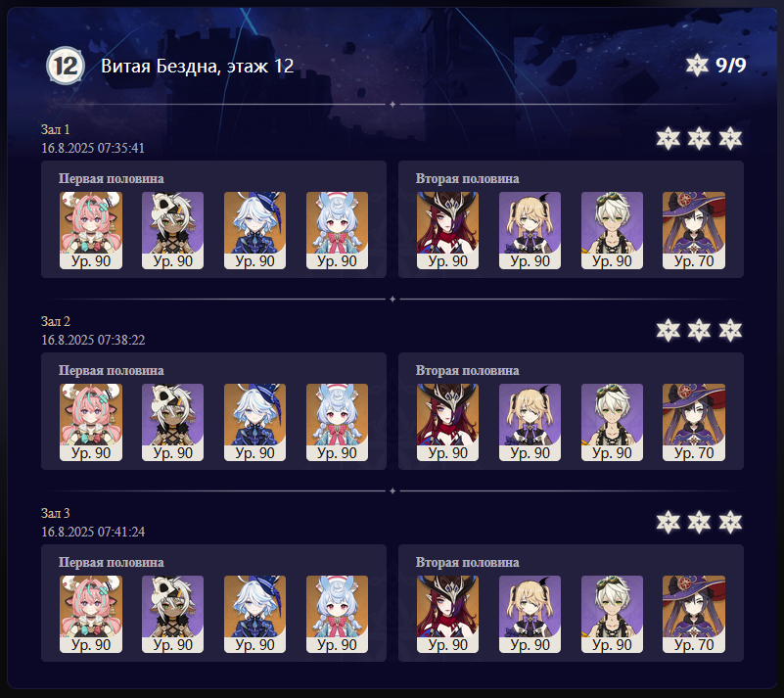Click the 9/9 total stars icon
784x698 pixels.
pyautogui.click(x=697, y=65)
